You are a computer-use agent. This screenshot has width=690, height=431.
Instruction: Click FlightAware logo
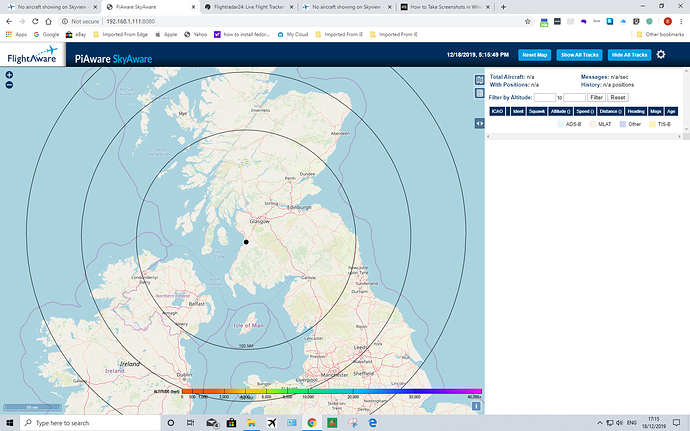pyautogui.click(x=32, y=55)
